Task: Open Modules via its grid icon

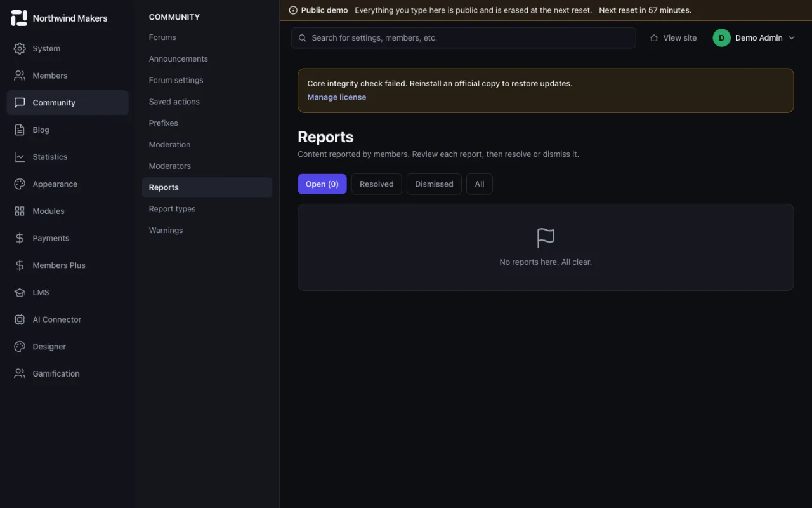Action: coord(20,211)
